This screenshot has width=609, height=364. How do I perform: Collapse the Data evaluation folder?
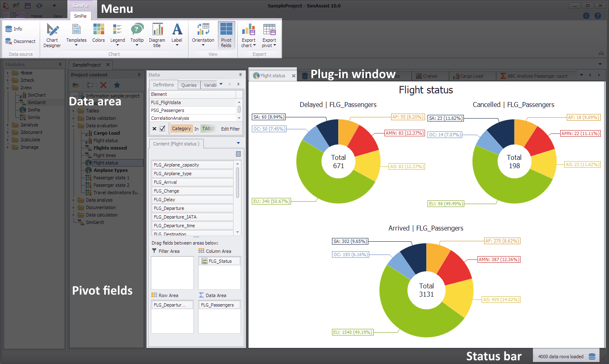[74, 126]
